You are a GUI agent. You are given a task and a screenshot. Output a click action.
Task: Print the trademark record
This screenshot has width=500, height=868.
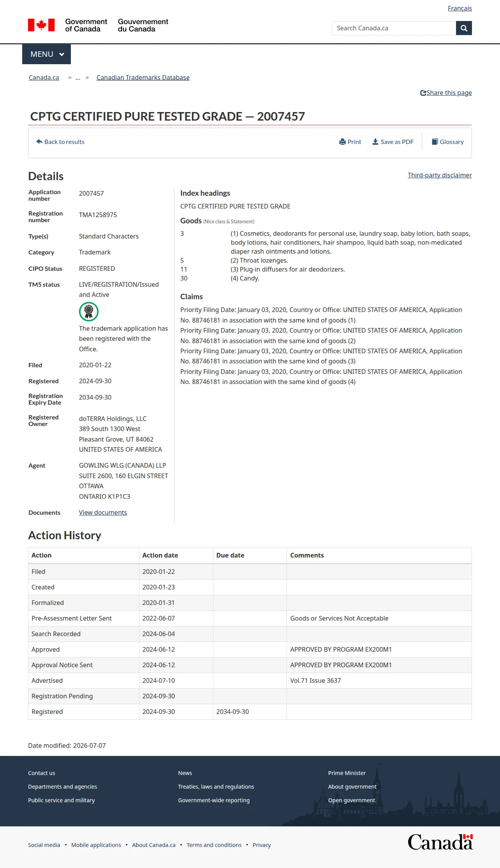click(350, 142)
